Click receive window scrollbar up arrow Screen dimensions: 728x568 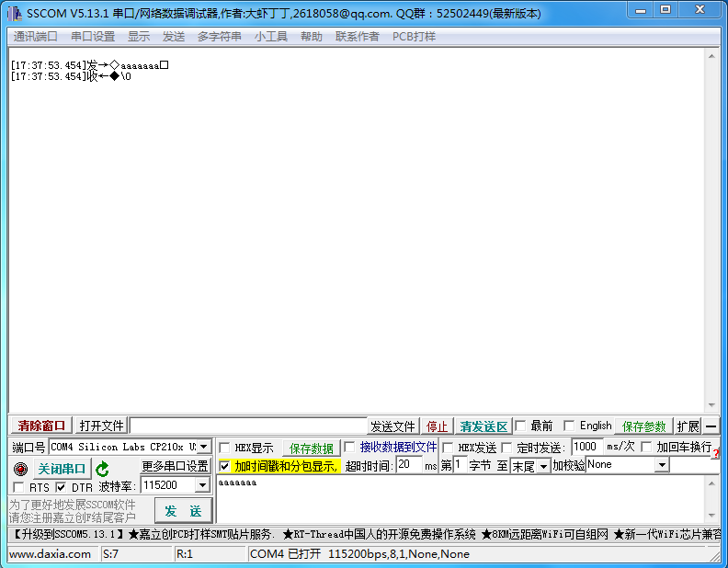click(711, 56)
